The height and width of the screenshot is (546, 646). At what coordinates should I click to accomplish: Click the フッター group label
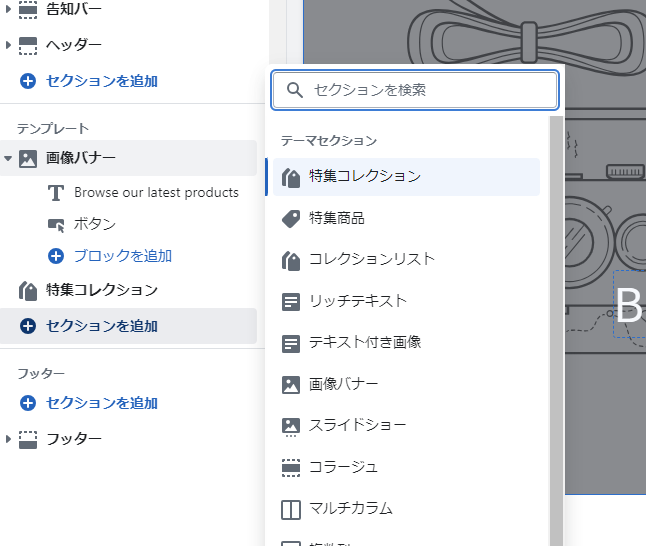[41, 373]
